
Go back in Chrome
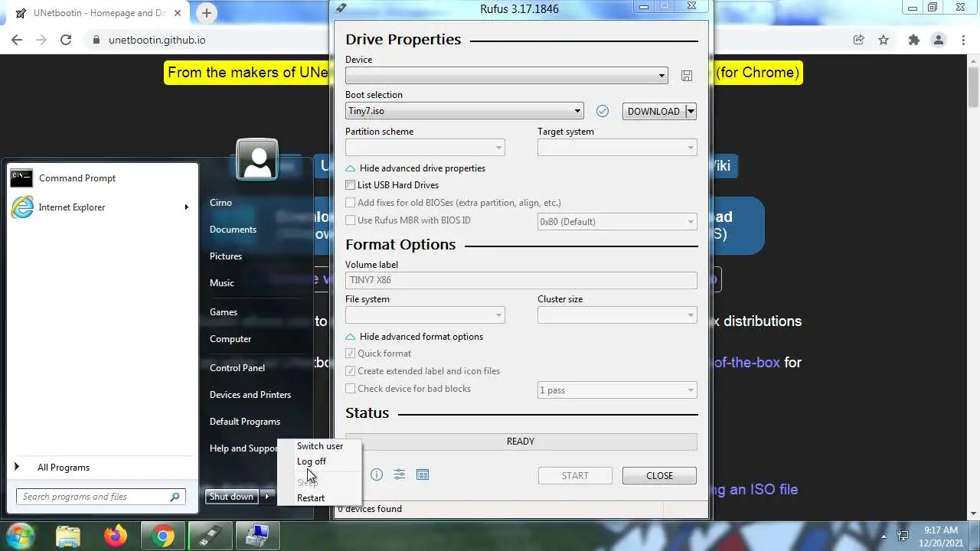17,40
